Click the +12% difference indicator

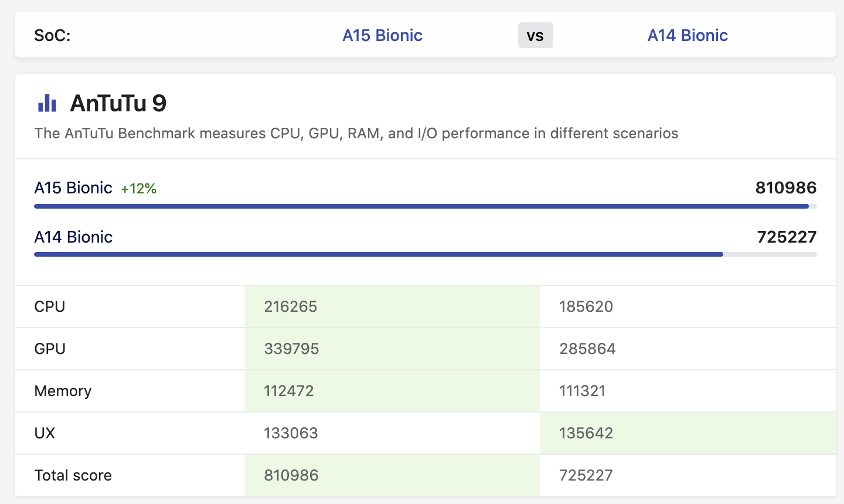coord(138,189)
